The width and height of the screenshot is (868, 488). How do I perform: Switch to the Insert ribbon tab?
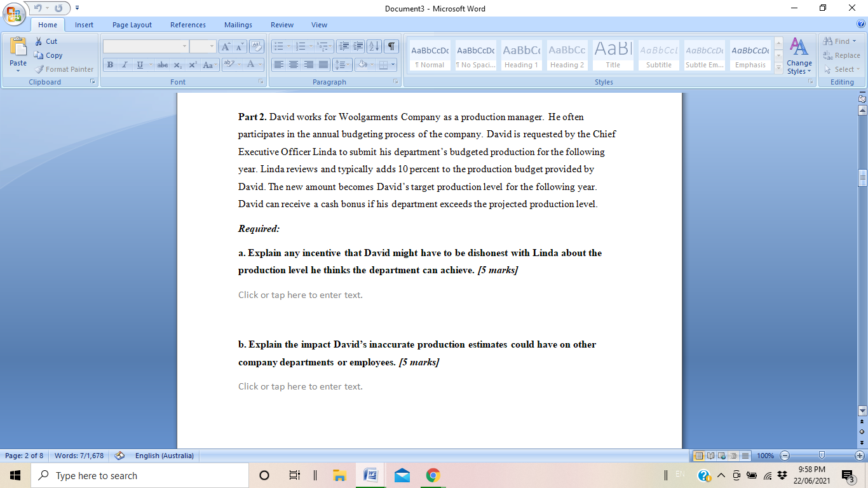coord(84,24)
